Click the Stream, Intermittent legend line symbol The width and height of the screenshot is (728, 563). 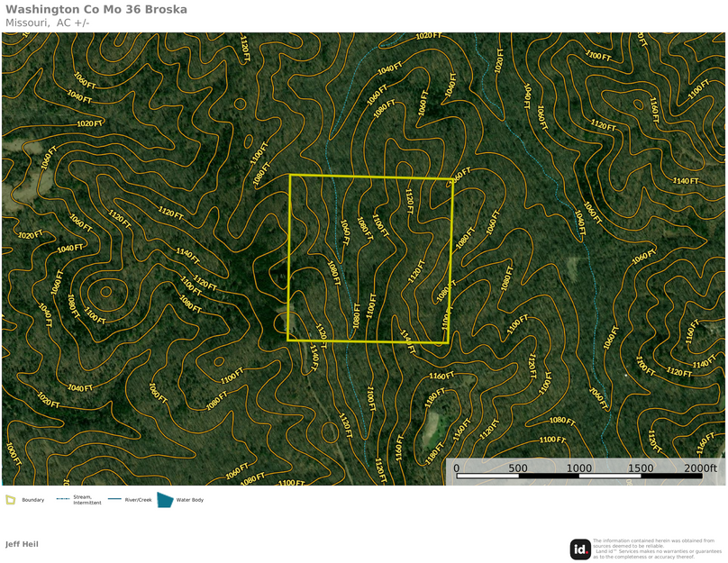pyautogui.click(x=62, y=499)
